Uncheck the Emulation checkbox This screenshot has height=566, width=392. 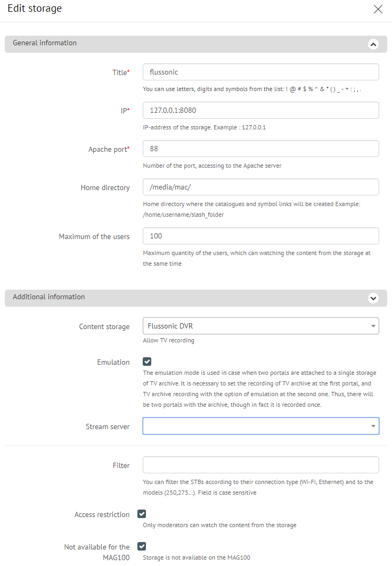pos(147,362)
